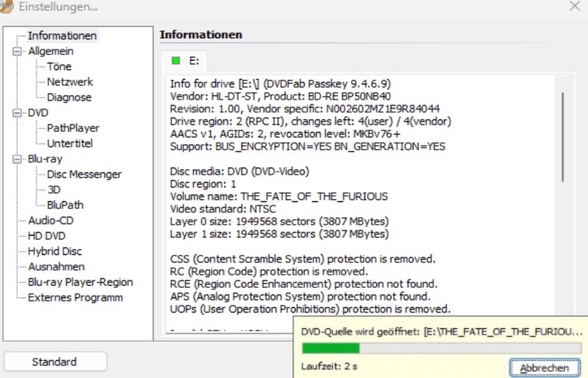The image size is (588, 378).
Task: Click the CSS protection is removed line
Action: 303,259
